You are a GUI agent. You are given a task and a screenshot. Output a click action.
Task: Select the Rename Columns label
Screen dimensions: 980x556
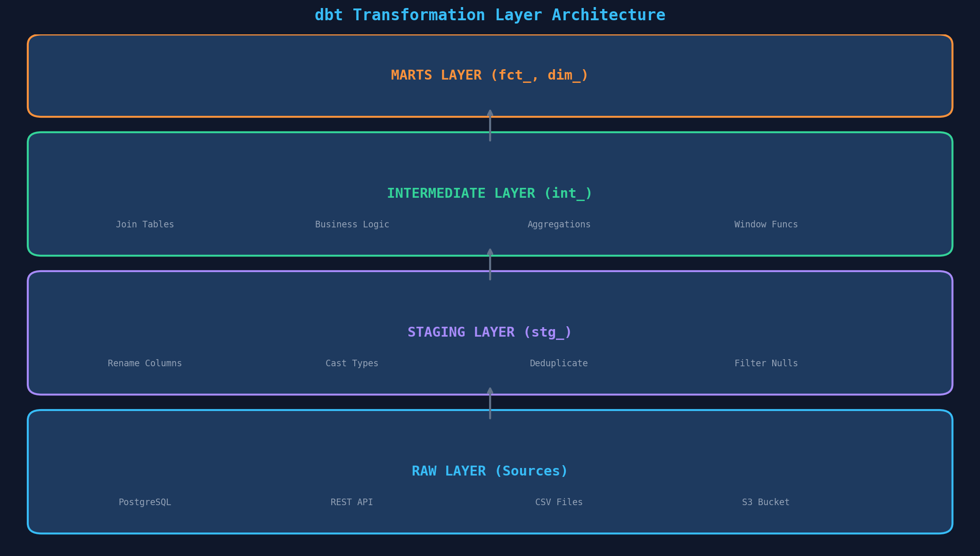click(145, 363)
